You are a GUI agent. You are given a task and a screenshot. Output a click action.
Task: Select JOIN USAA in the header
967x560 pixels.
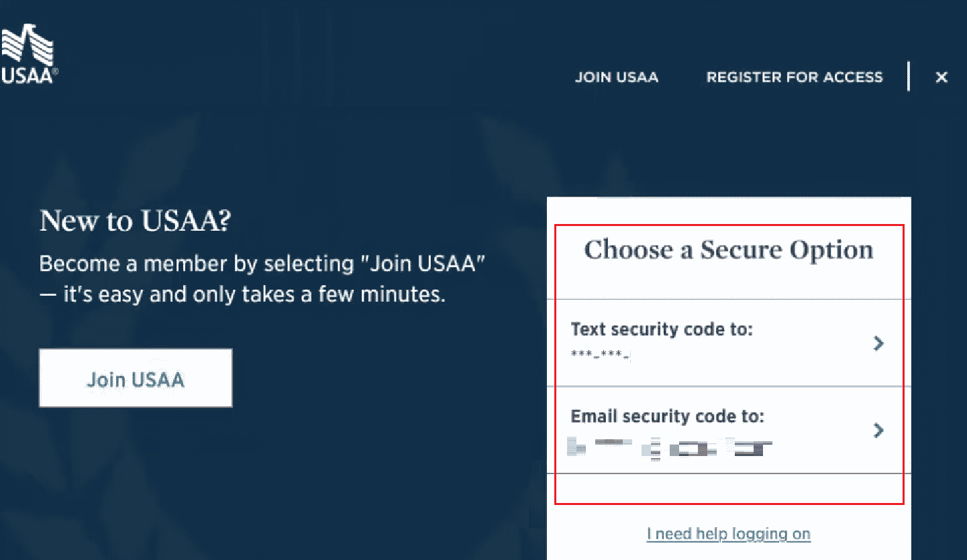coord(616,76)
